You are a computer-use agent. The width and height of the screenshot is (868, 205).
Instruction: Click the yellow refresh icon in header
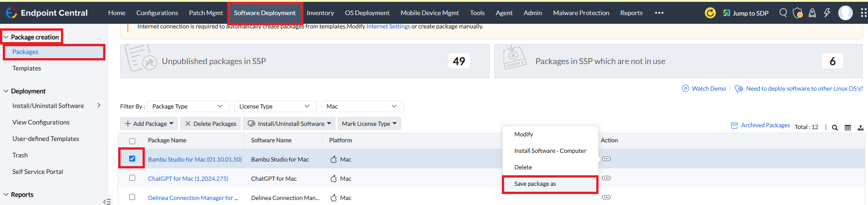point(710,13)
